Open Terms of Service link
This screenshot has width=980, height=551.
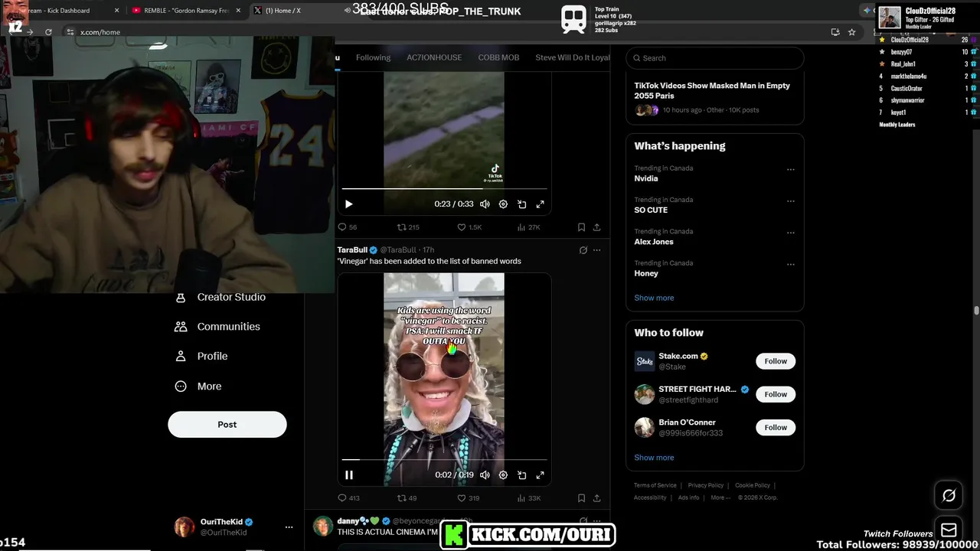[655, 485]
